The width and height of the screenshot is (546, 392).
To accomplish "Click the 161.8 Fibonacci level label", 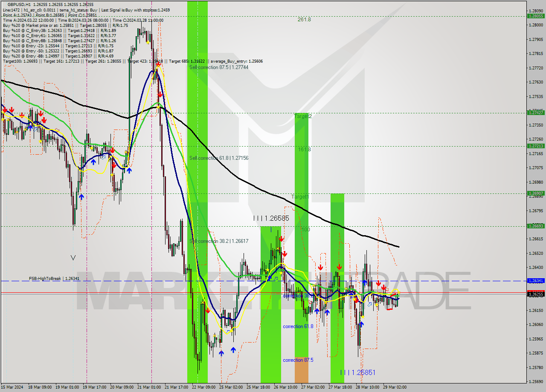I will pos(304,150).
